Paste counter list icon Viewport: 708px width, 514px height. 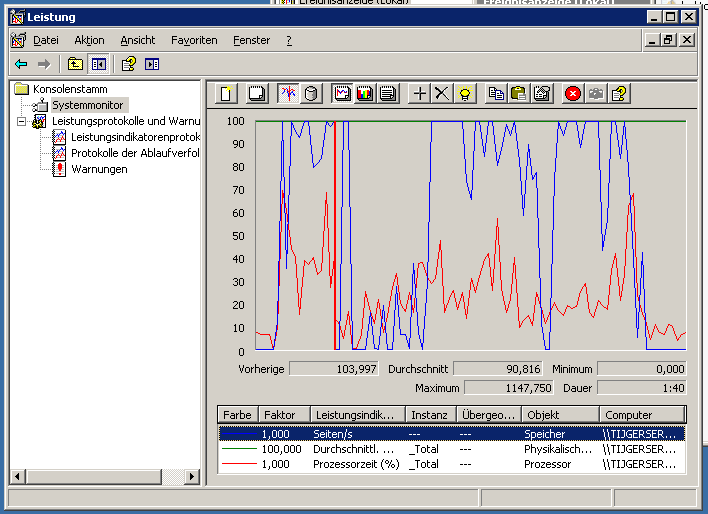click(519, 94)
